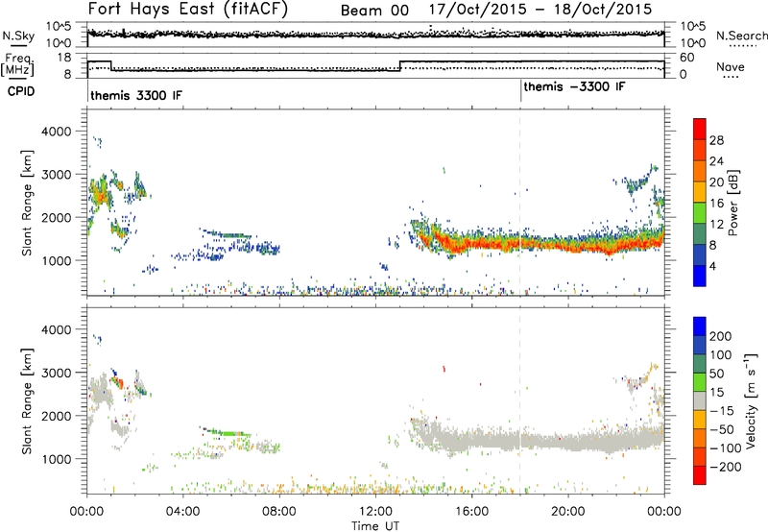Image resolution: width=768 pixels, height=532 pixels.
Task: Click the dashed 18:00 marker in the power panel
Action: click(x=520, y=203)
